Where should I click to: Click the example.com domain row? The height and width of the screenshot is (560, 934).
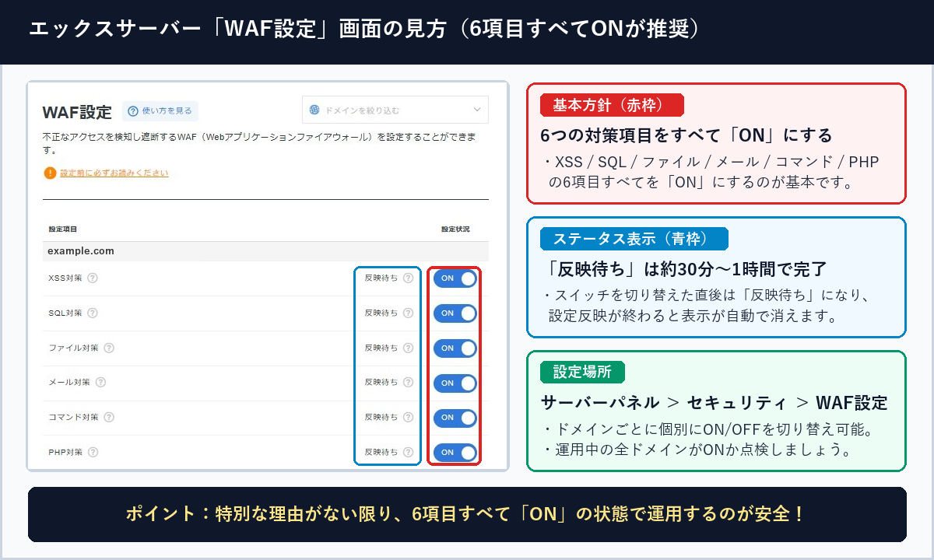coord(265,251)
